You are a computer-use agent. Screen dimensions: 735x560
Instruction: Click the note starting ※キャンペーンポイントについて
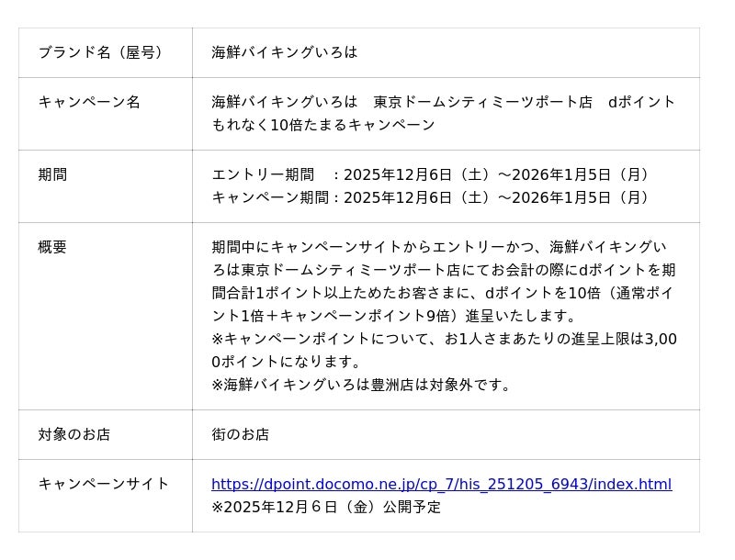coord(444,339)
